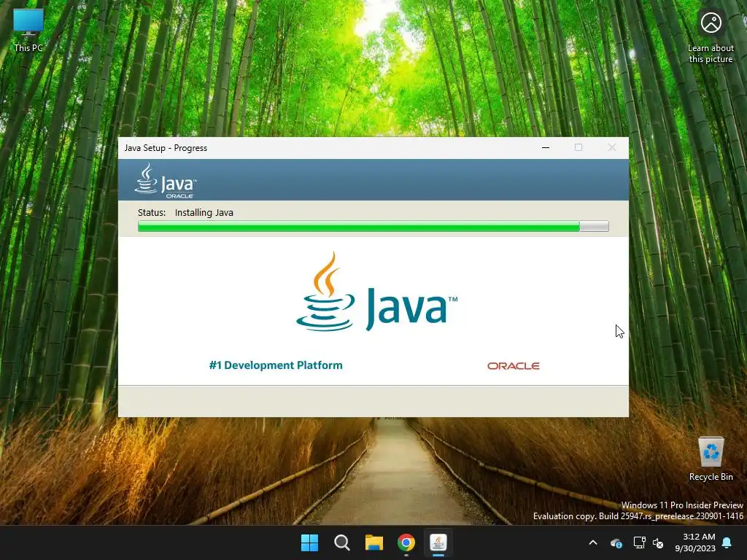The width and height of the screenshot is (747, 560).
Task: Open the Windows Start menu
Action: [x=309, y=542]
